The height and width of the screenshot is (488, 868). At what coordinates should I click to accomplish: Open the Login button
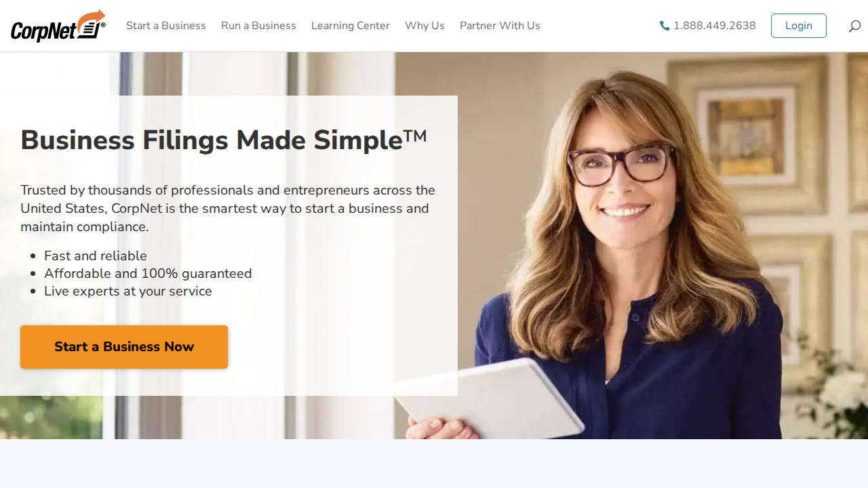(x=799, y=26)
